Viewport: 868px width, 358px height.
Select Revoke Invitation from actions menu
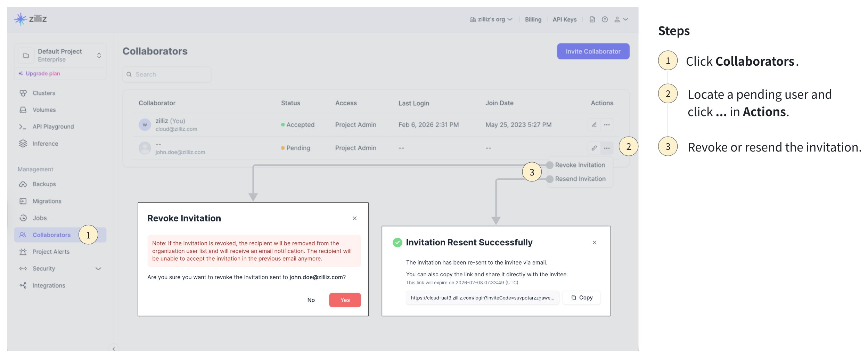(580, 165)
